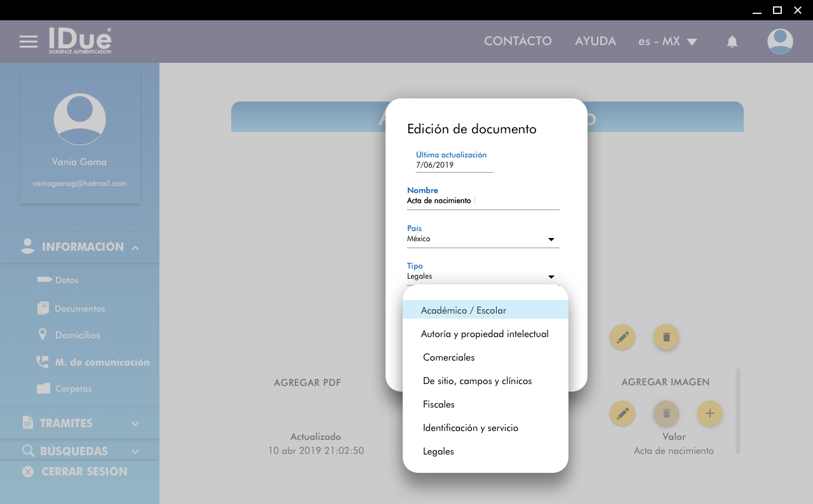
Task: Open the hamburger menu icon
Action: pos(29,42)
